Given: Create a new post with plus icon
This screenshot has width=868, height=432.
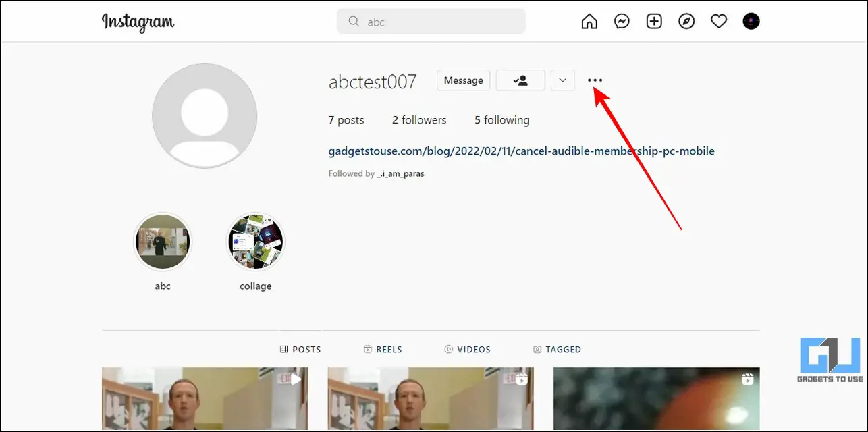Looking at the screenshot, I should tap(654, 22).
